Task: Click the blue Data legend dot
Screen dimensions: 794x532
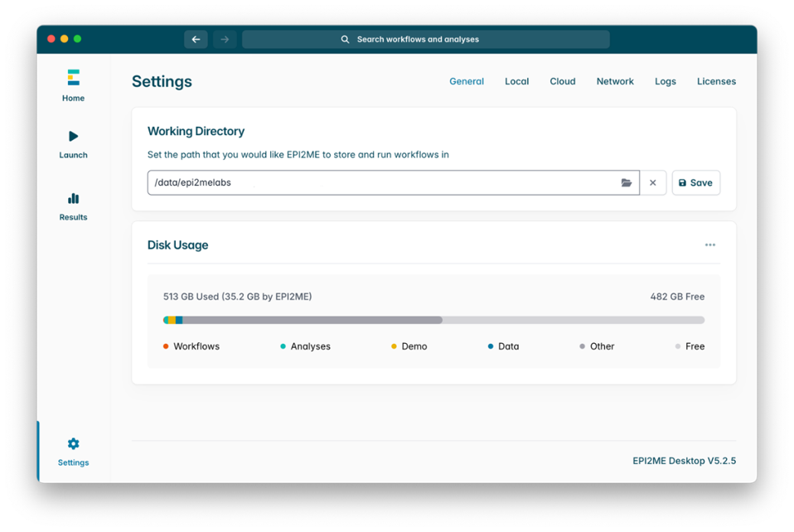Action: point(490,346)
